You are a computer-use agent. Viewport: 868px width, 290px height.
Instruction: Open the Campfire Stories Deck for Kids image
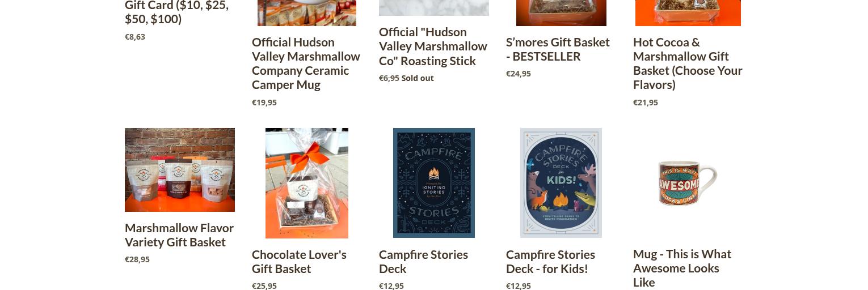pyautogui.click(x=561, y=183)
